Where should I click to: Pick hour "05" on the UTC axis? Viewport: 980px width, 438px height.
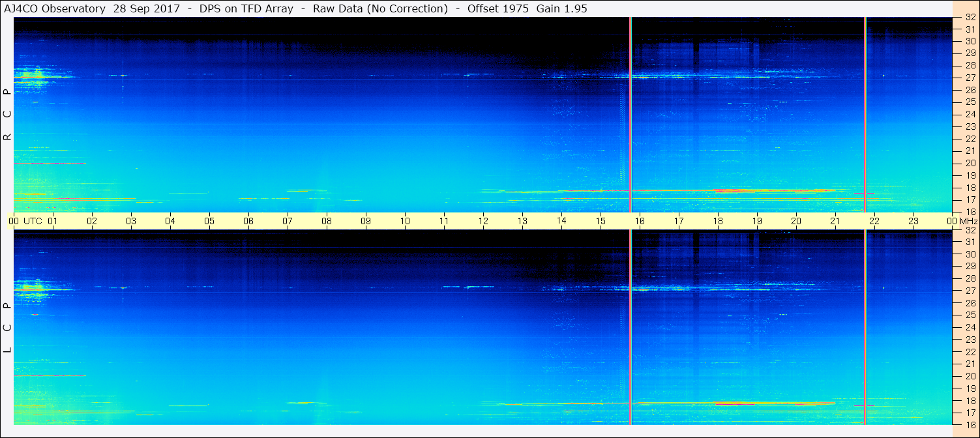[x=209, y=221]
